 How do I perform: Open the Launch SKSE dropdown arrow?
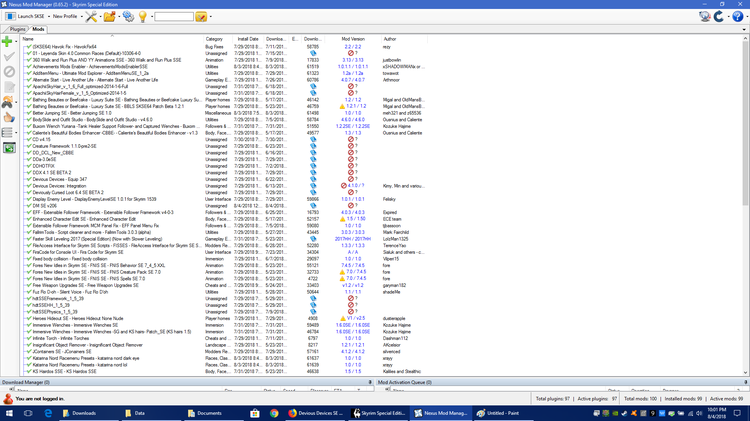pos(49,17)
